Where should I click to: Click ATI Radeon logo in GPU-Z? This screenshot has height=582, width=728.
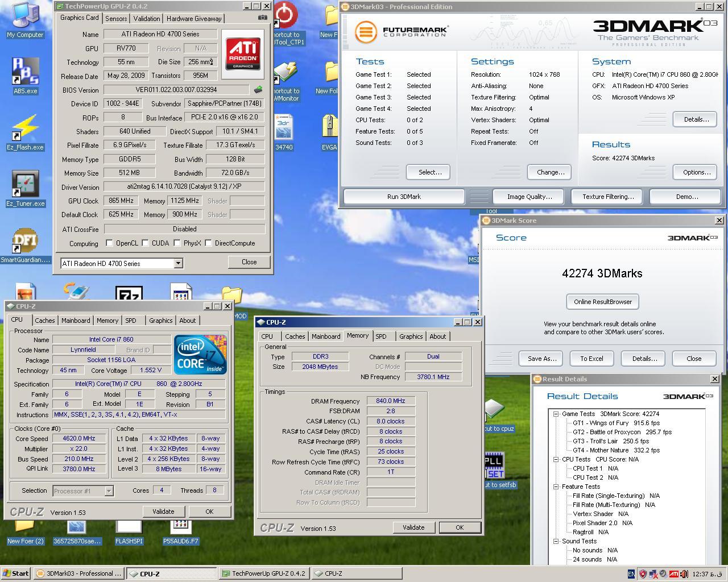pyautogui.click(x=243, y=53)
